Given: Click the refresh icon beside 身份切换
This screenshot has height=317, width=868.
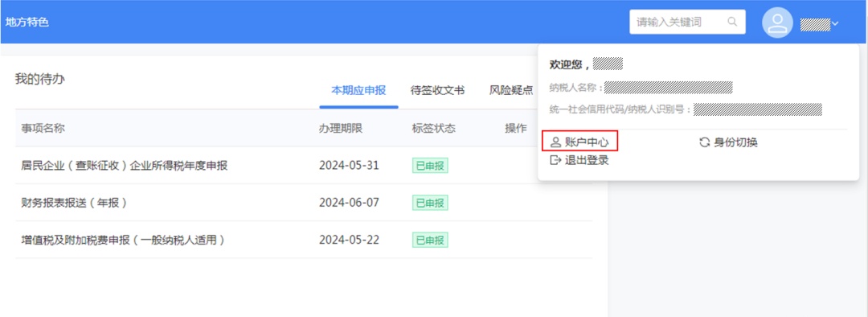Looking at the screenshot, I should (x=705, y=142).
